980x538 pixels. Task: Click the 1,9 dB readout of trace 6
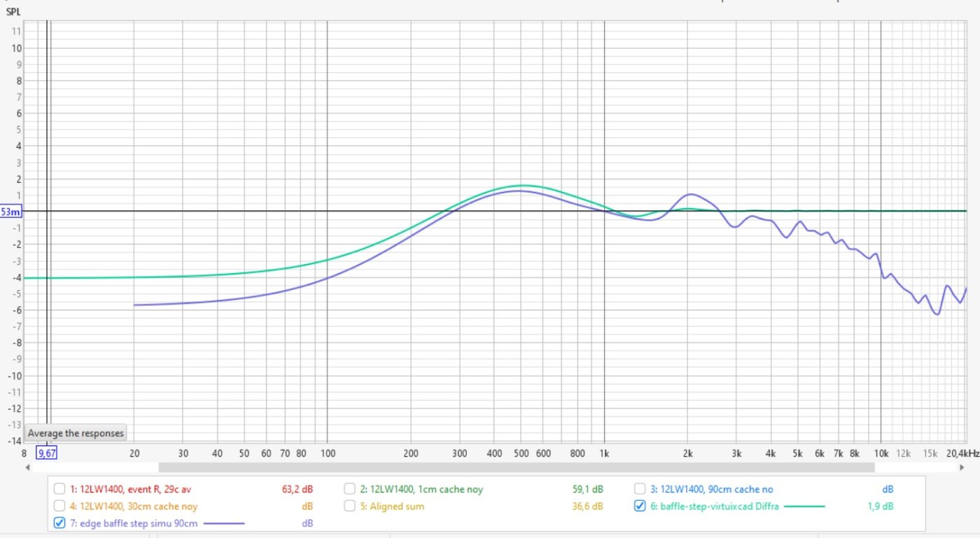tap(880, 506)
